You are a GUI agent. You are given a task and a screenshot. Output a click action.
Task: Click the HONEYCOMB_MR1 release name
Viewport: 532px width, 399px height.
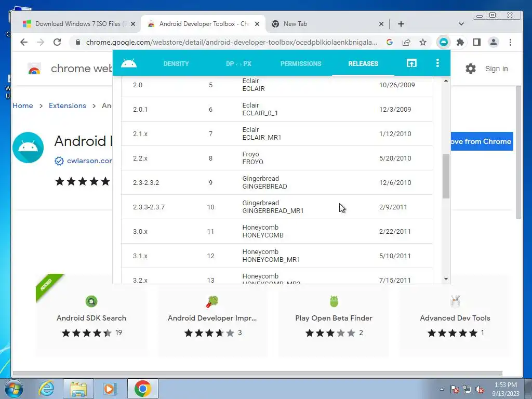tap(271, 260)
